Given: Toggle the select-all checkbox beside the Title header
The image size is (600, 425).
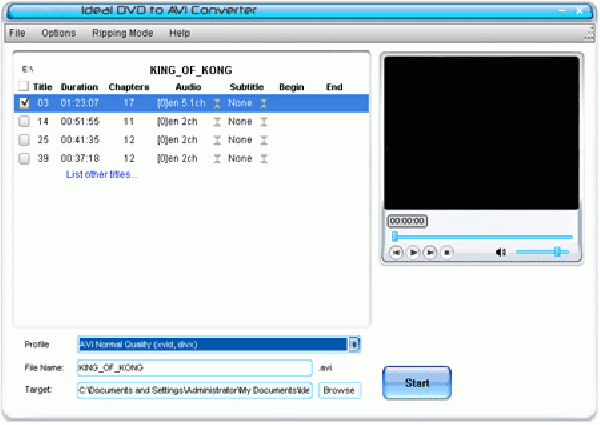Looking at the screenshot, I should (23, 86).
